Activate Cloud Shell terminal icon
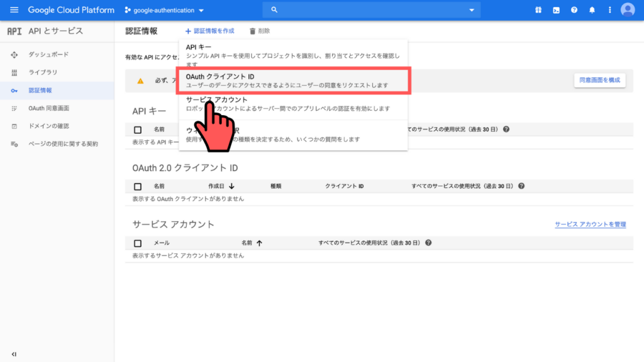Screen dimensions: 644x362 [556, 10]
